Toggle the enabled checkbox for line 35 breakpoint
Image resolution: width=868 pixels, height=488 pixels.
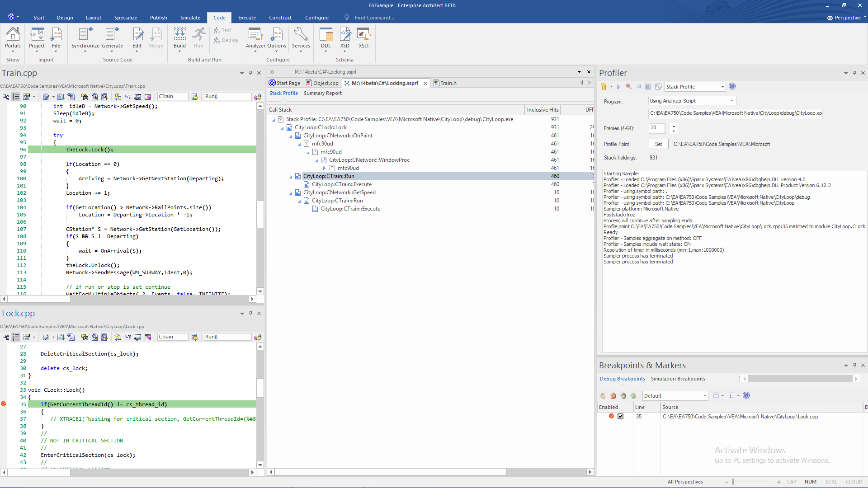pos(621,417)
